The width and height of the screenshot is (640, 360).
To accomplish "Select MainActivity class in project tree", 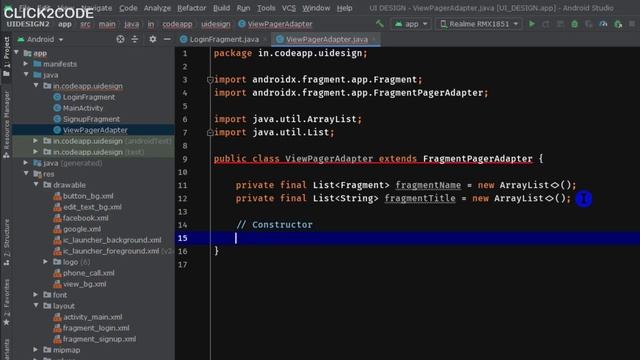I will pos(78,108).
